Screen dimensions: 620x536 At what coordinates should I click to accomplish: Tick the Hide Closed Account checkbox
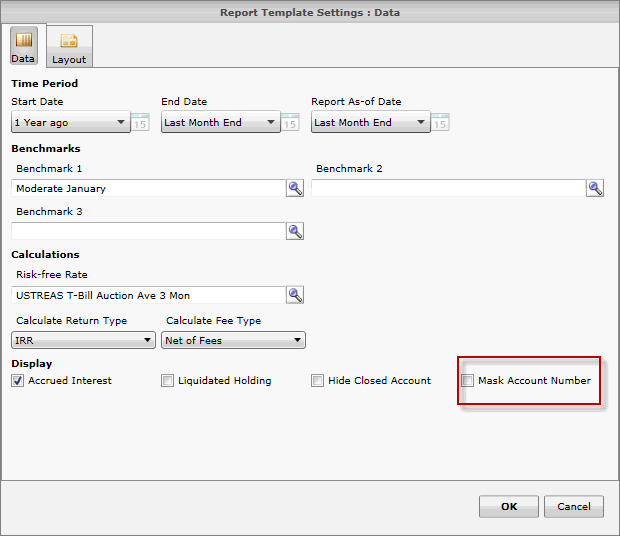[x=318, y=381]
